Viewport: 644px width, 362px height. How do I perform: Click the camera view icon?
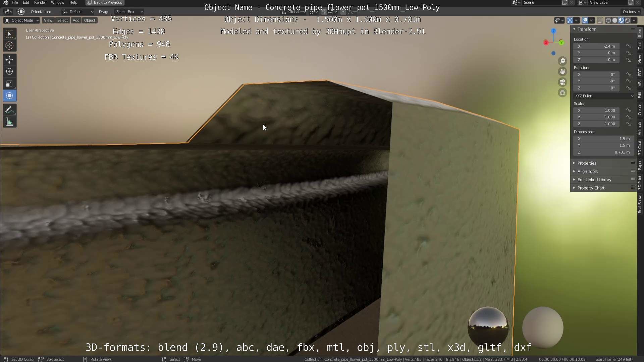click(562, 82)
